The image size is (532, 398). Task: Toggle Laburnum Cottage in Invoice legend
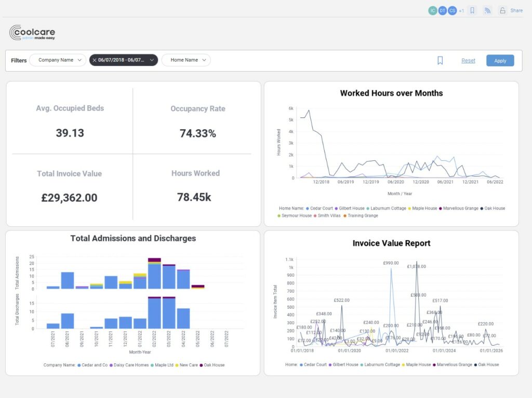click(380, 365)
